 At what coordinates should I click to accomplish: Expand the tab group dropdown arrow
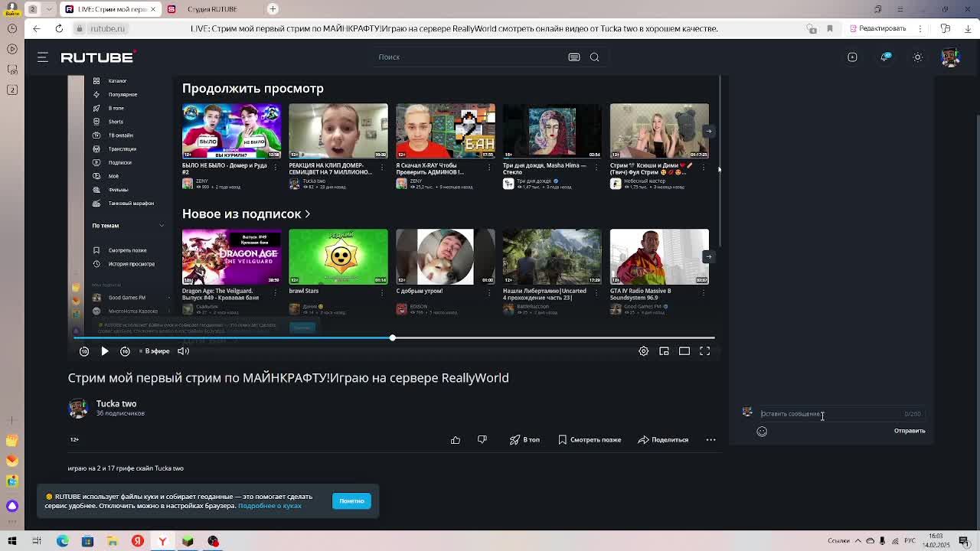[50, 9]
